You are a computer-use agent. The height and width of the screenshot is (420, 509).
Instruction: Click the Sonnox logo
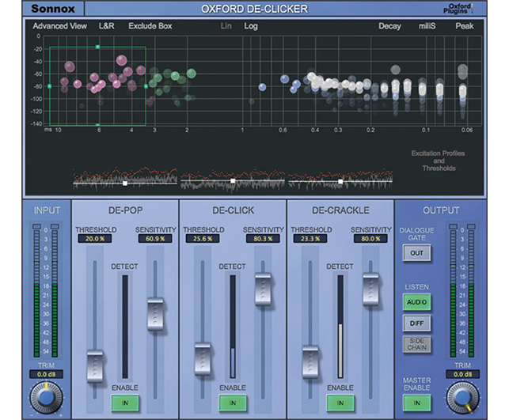point(53,9)
